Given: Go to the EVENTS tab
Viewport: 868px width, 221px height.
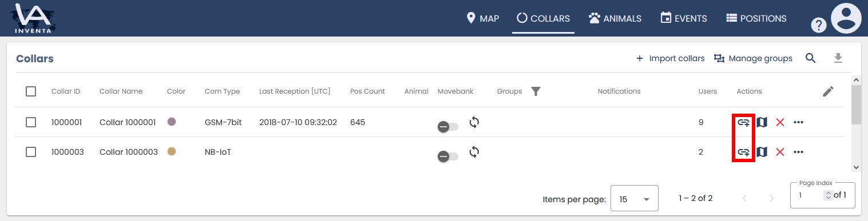Looking at the screenshot, I should point(684,18).
